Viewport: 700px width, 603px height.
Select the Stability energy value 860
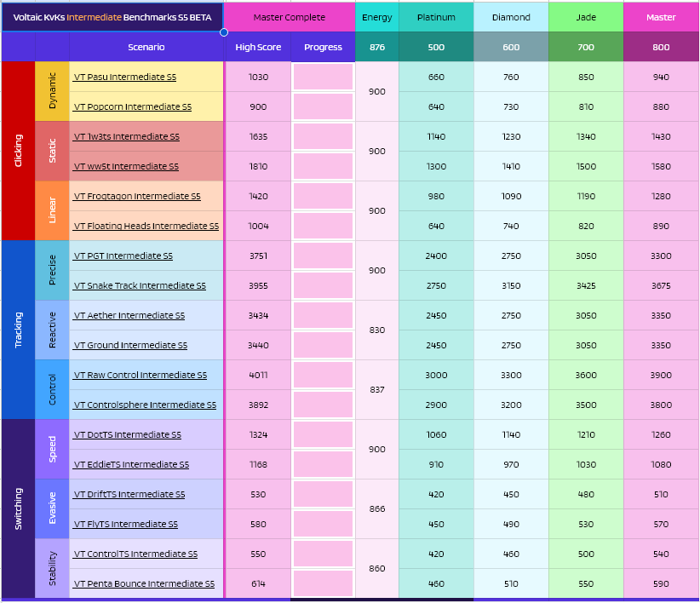377,569
